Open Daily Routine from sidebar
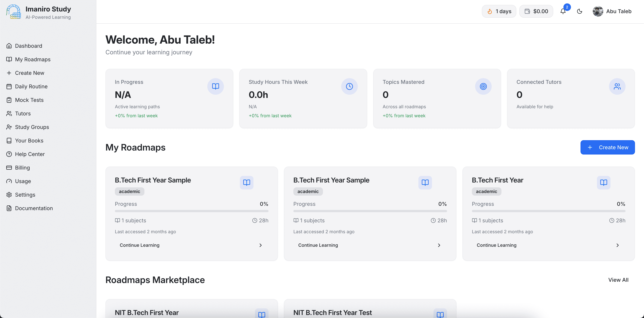This screenshot has height=318, width=644. [31, 86]
